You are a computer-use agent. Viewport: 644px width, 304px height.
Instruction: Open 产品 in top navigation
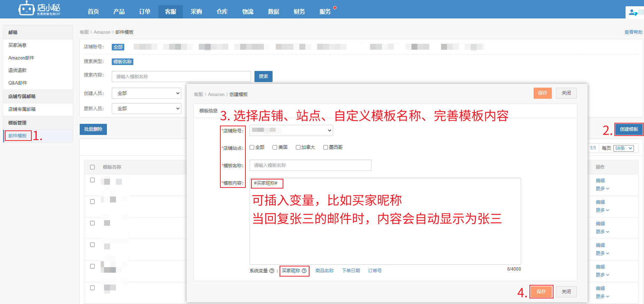click(x=119, y=11)
